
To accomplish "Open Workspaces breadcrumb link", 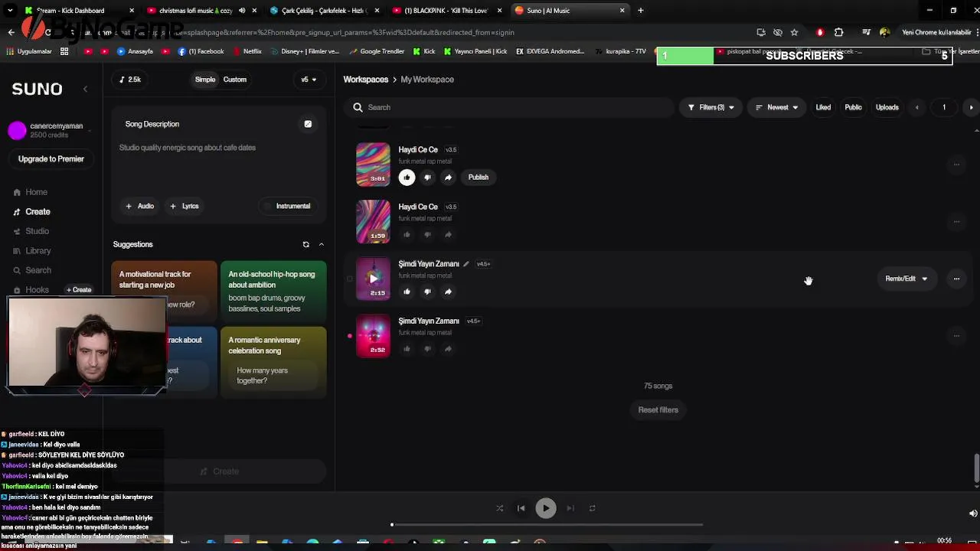I will 365,80.
